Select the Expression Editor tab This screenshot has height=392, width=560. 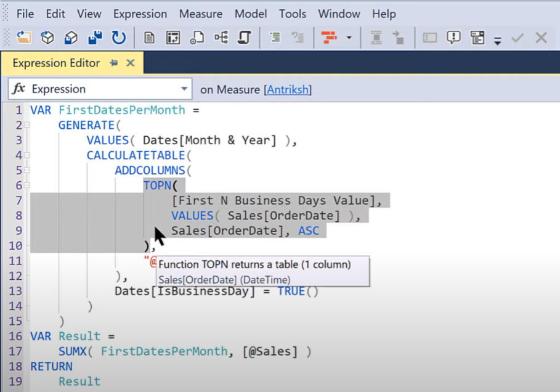pos(57,63)
